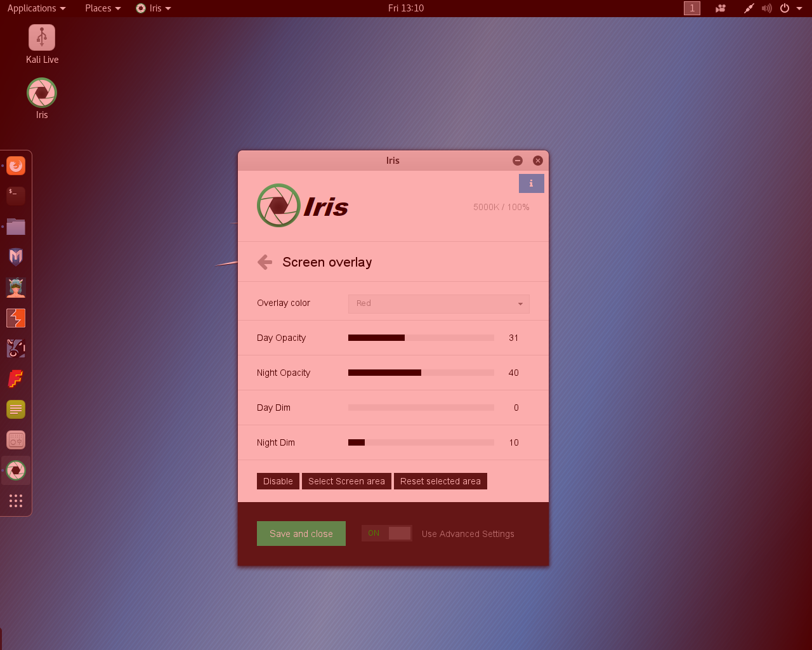Click the Overlay color label

284,303
